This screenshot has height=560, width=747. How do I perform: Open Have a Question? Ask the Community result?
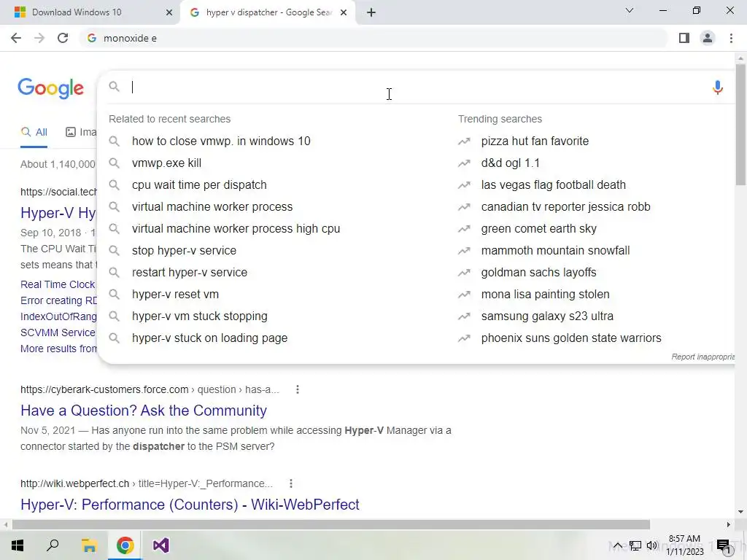[144, 411]
